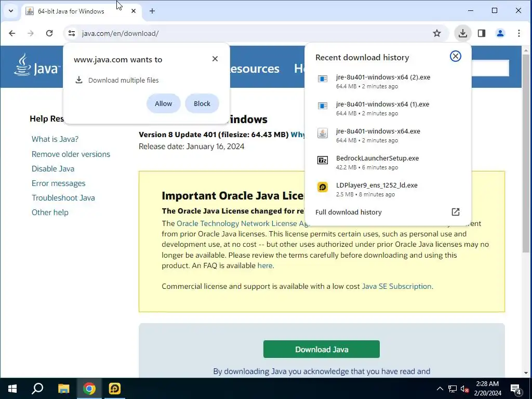
Task: Block downloading multiple files
Action: point(202,103)
